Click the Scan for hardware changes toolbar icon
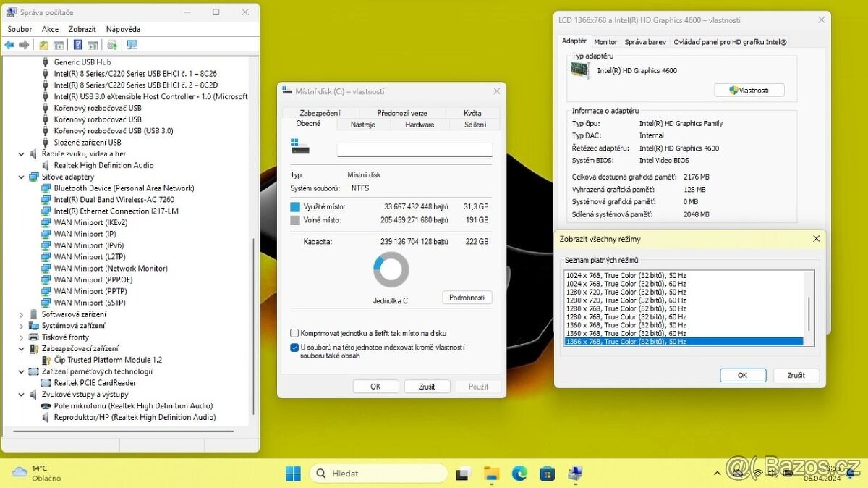 coord(111,44)
